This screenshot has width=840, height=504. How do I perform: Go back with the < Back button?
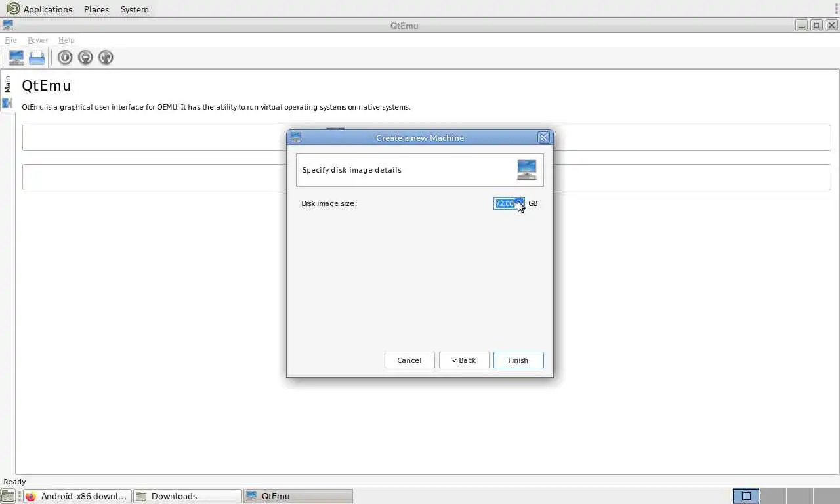click(464, 360)
